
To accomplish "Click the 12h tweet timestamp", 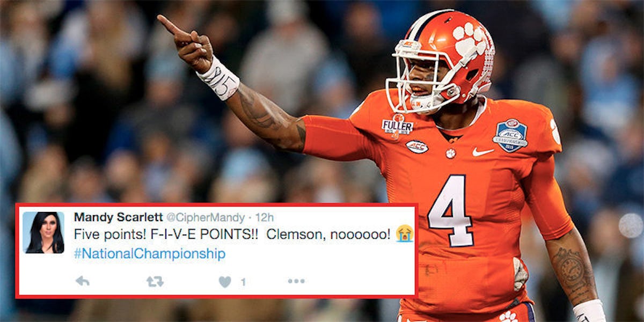I will (x=264, y=218).
